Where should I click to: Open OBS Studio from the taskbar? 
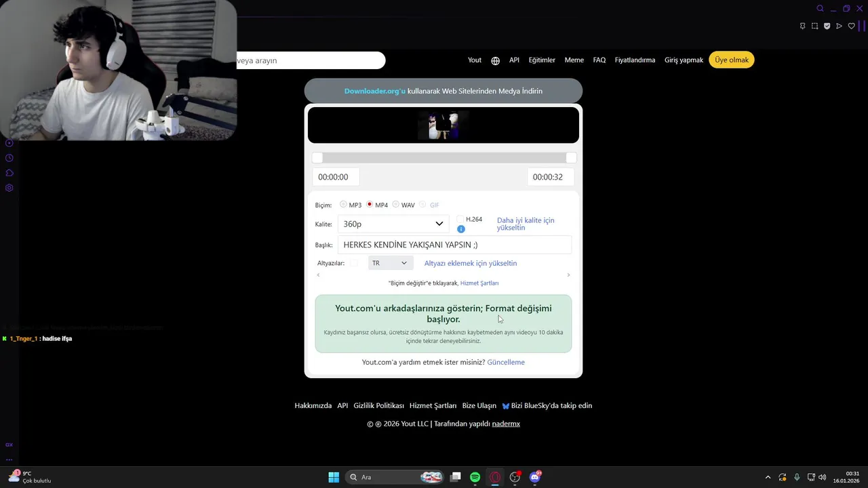(515, 477)
